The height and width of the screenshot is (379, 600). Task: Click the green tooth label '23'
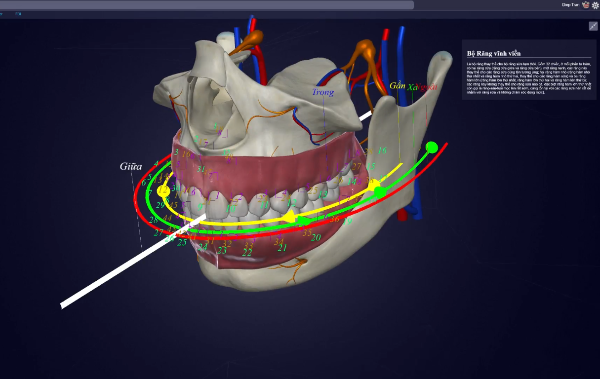click(222, 251)
